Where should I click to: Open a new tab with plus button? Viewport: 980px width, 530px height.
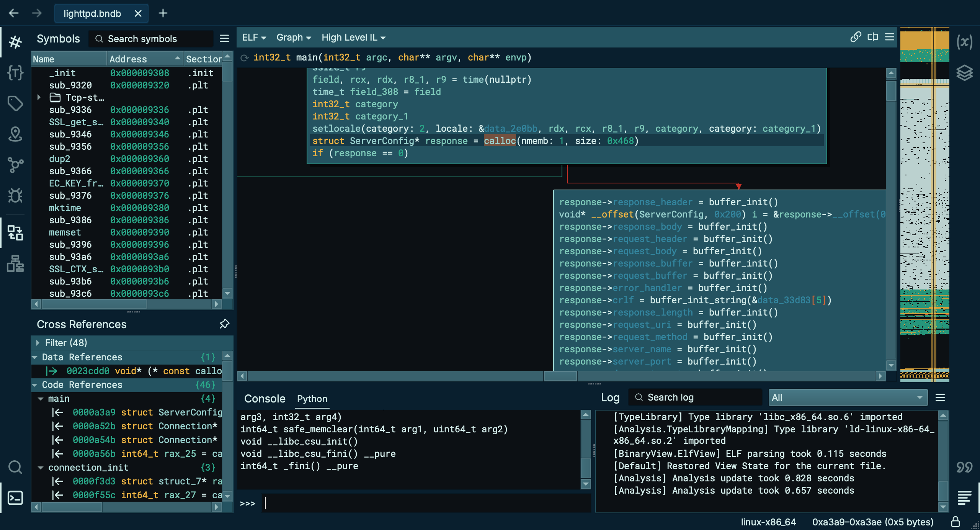pyautogui.click(x=163, y=13)
